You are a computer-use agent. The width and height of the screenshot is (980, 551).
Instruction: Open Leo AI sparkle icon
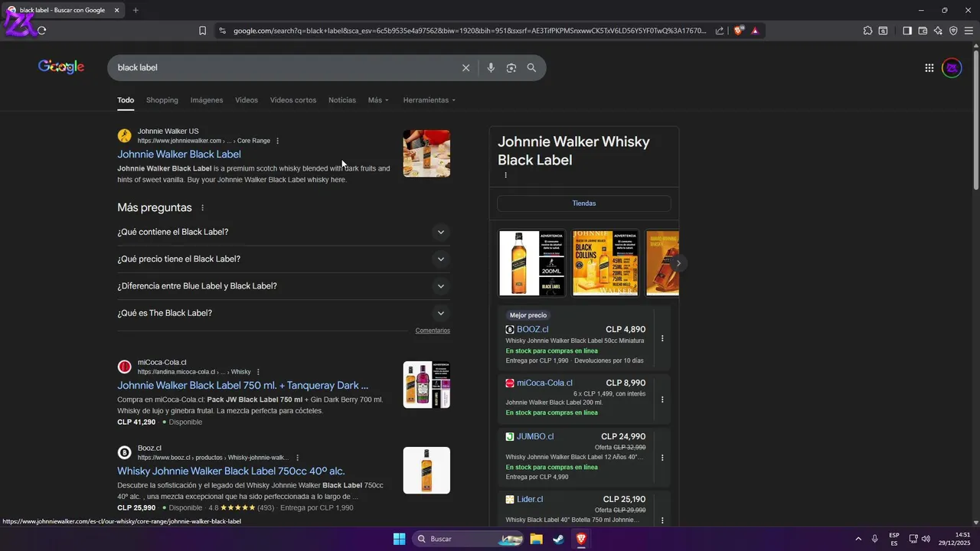938,31
